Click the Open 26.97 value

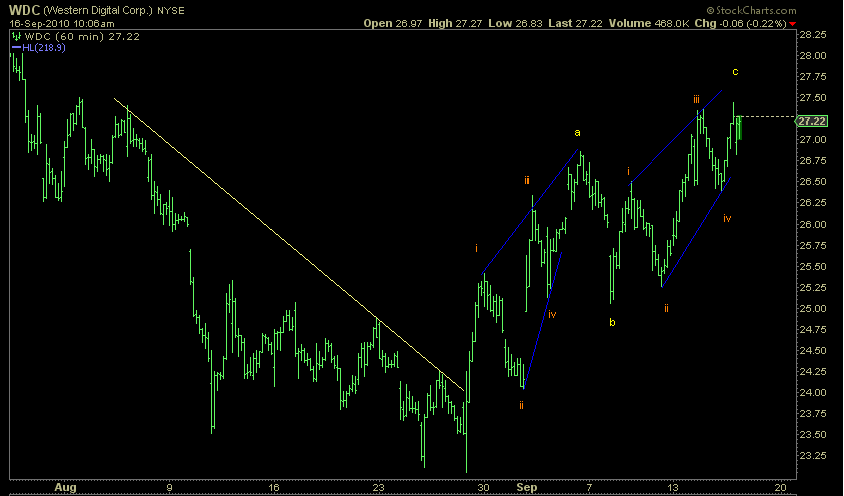[393, 24]
